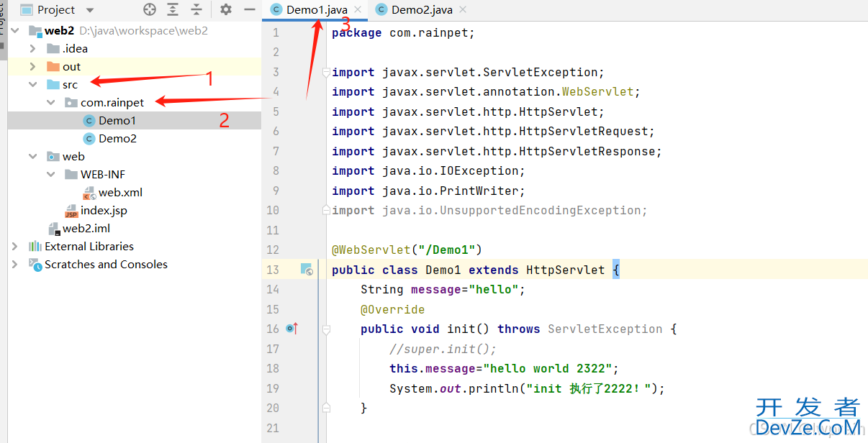Click the package com.rainpet statement

[404, 33]
